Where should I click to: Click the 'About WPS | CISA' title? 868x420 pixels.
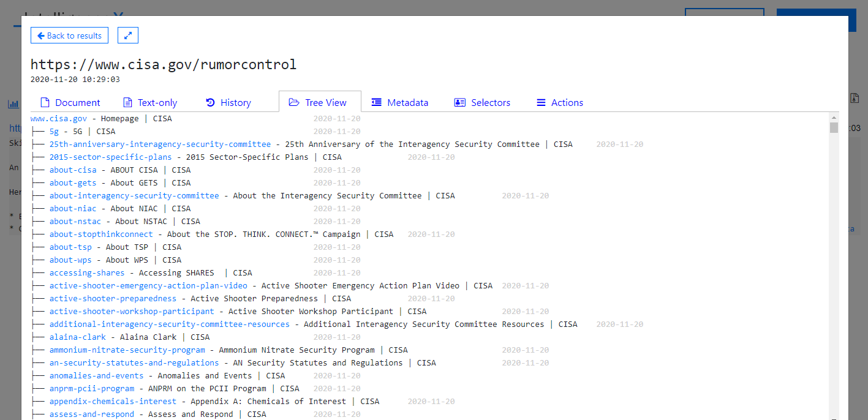[x=144, y=260]
